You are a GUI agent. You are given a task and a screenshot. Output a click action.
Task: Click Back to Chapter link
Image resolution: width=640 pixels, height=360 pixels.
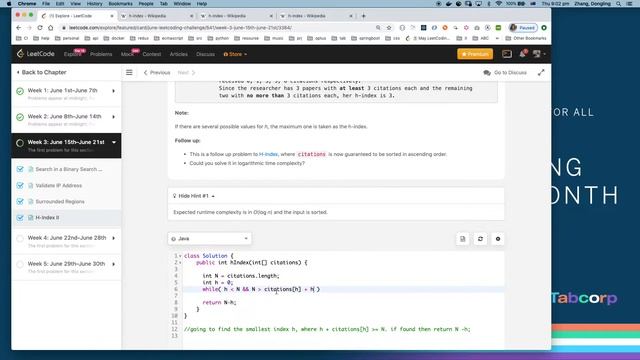(41, 72)
